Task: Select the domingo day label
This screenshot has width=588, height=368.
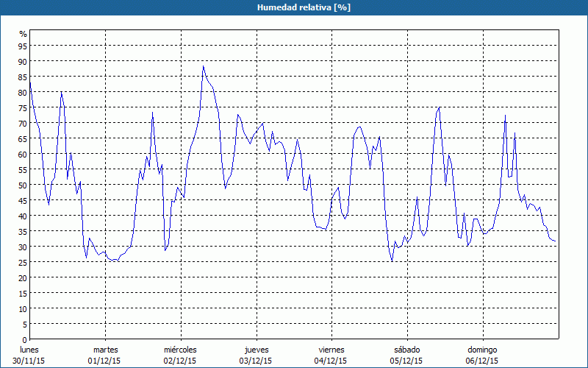Action: click(482, 350)
